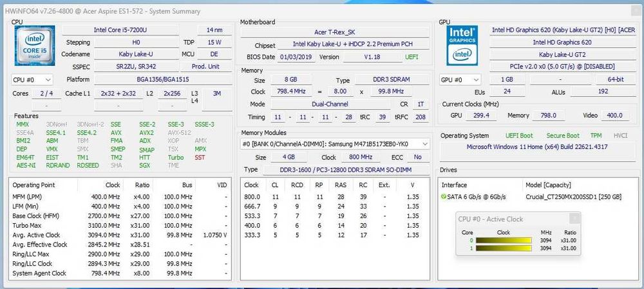Click the HVCI status indicator
Screen dimensions: 644x289
pyautogui.click(x=620, y=135)
